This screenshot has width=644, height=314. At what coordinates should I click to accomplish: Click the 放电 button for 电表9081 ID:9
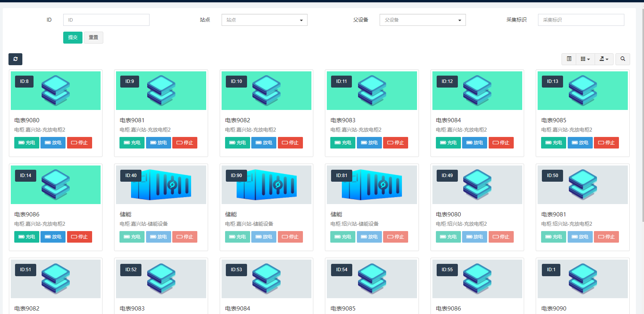tap(158, 143)
